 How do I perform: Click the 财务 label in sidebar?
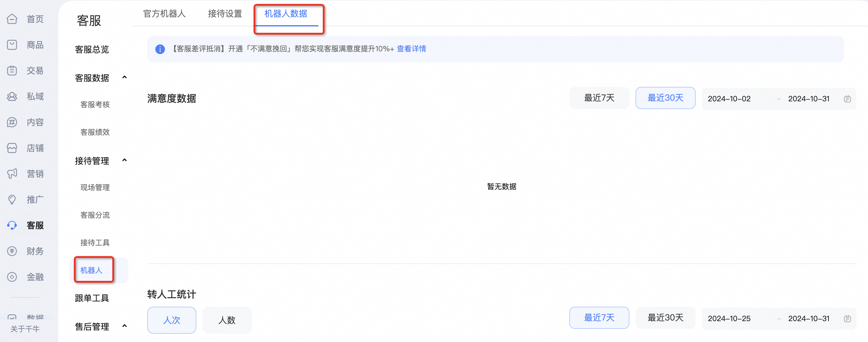[x=35, y=251]
